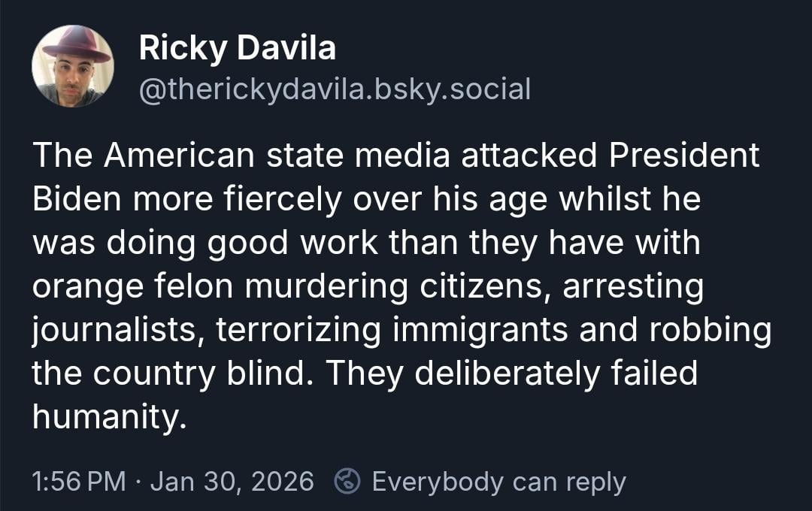This screenshot has height=511, width=812.
Task: Click the 1:56 PM timestamp
Action: (x=79, y=481)
